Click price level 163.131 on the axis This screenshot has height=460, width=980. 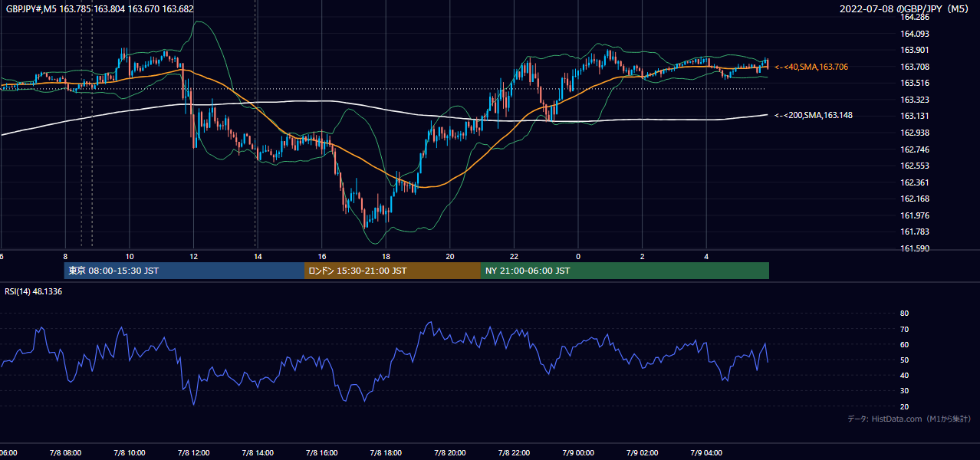point(914,117)
